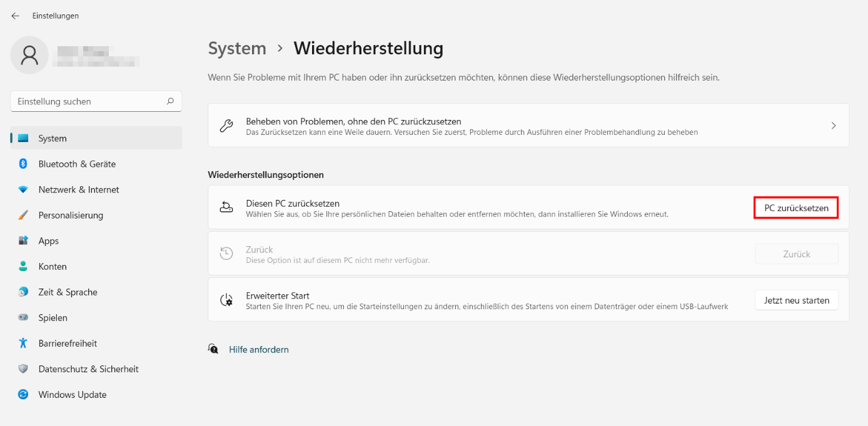Click the Spielen gamepad icon
Image resolution: width=868 pixels, height=426 pixels.
tap(23, 317)
